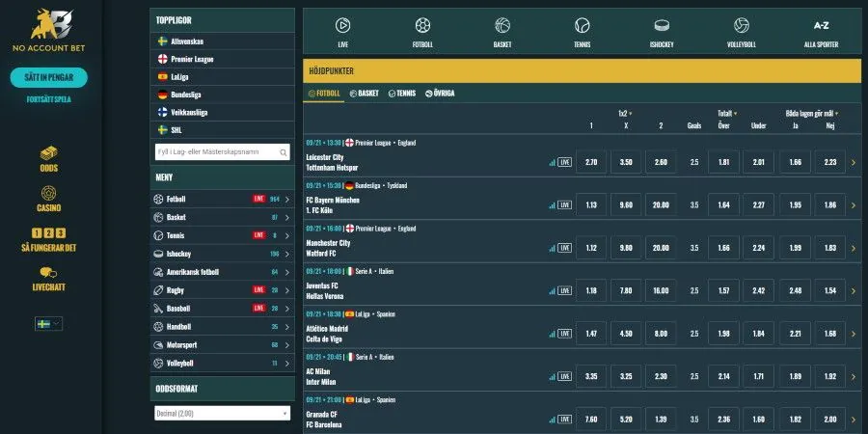Select Nej 1.68 for Atlético Madrid match

click(829, 334)
